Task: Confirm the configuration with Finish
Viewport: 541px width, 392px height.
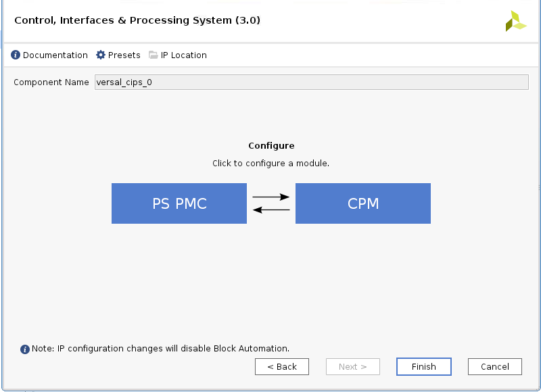Action: [424, 366]
